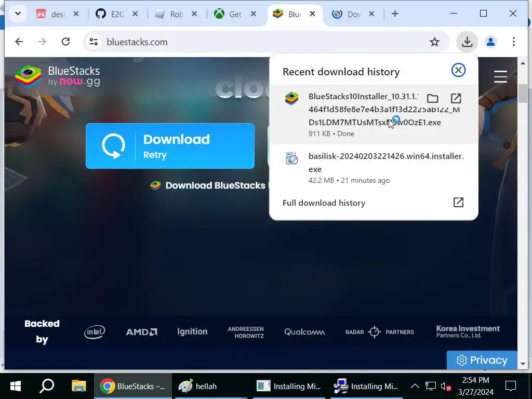Image resolution: width=532 pixels, height=399 pixels.
Task: Close the Recent download history popup
Action: (458, 70)
